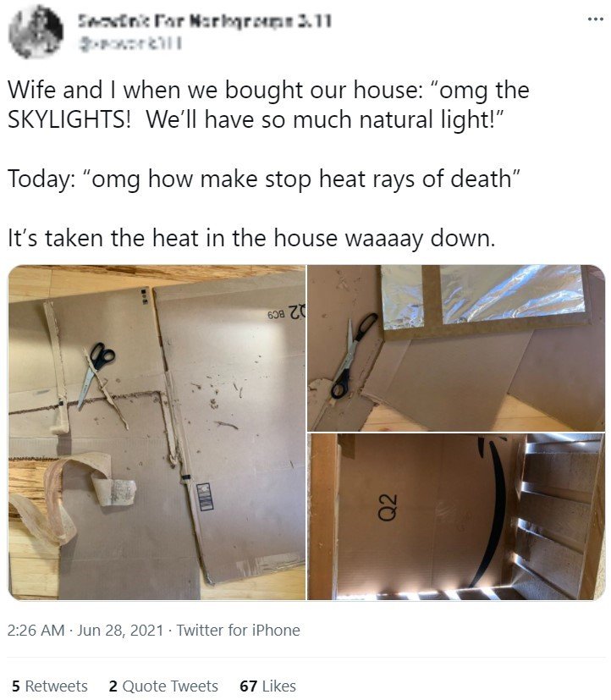Screen dimensions: 611x700
Task: Open the three-dot more options menu
Action: pyautogui.click(x=595, y=19)
